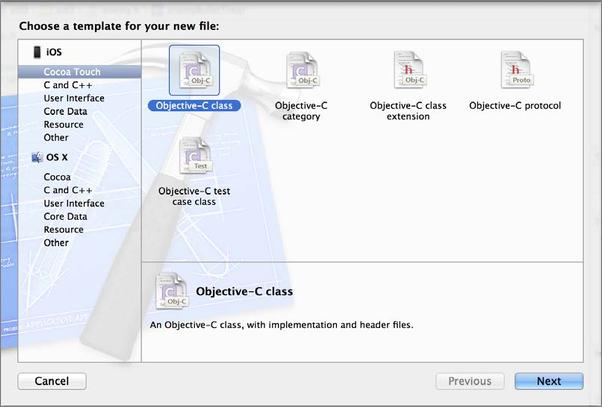Click the Obj-C icon in description pane
The width and height of the screenshot is (602, 407).
coord(171,291)
